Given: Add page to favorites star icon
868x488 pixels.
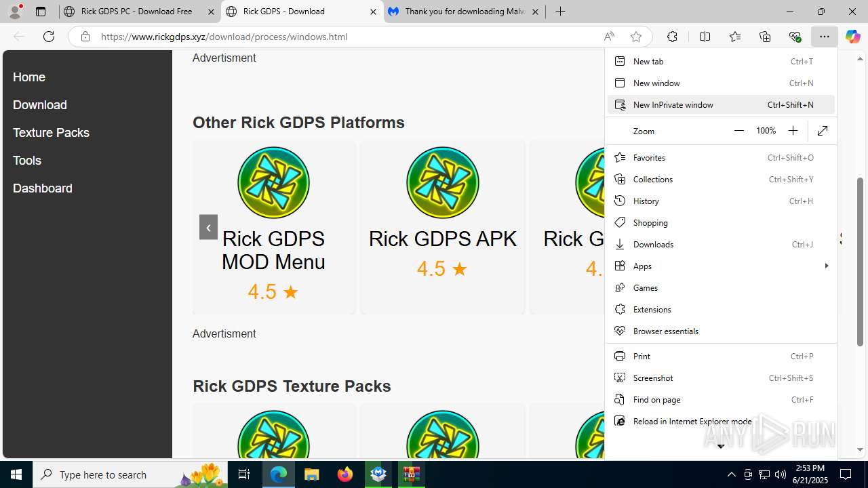Looking at the screenshot, I should coord(636,37).
